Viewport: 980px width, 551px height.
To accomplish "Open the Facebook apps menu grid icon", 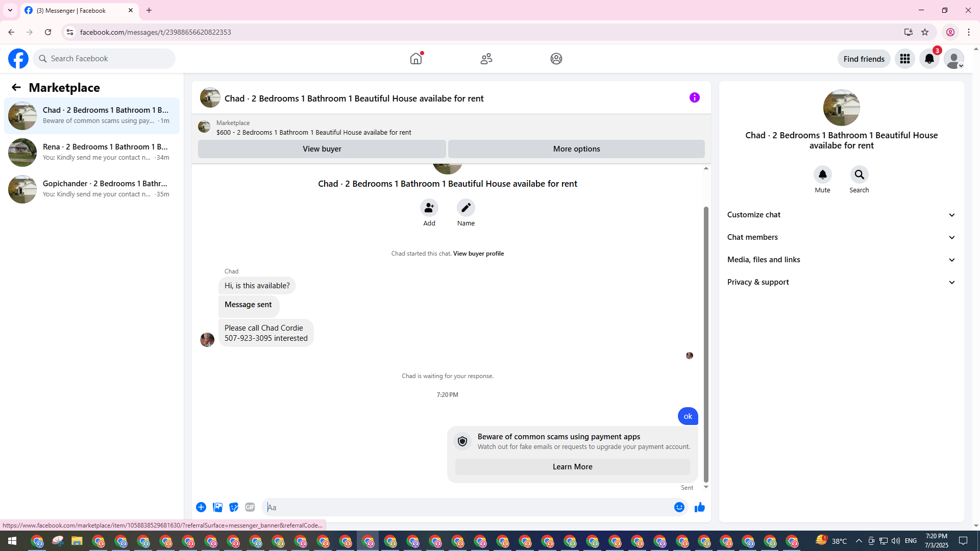I will [x=905, y=59].
